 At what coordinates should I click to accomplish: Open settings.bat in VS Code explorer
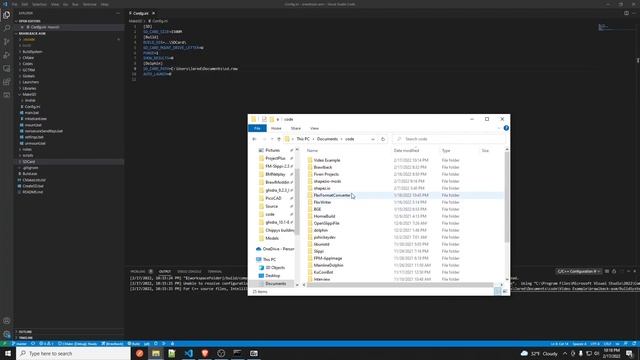tap(34, 137)
